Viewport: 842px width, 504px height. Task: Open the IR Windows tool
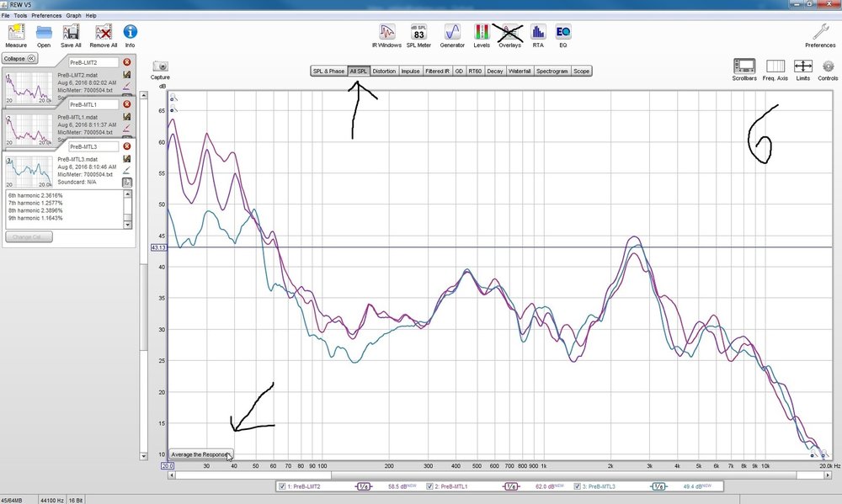click(x=386, y=35)
